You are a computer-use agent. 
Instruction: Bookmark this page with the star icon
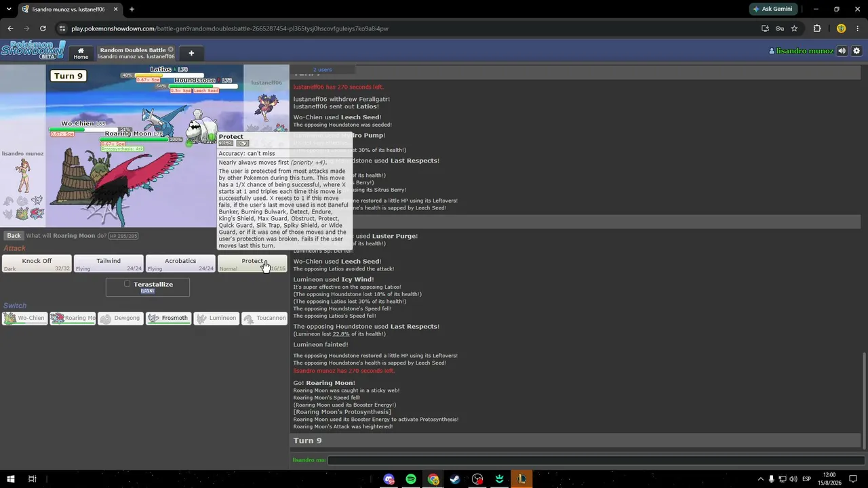794,28
